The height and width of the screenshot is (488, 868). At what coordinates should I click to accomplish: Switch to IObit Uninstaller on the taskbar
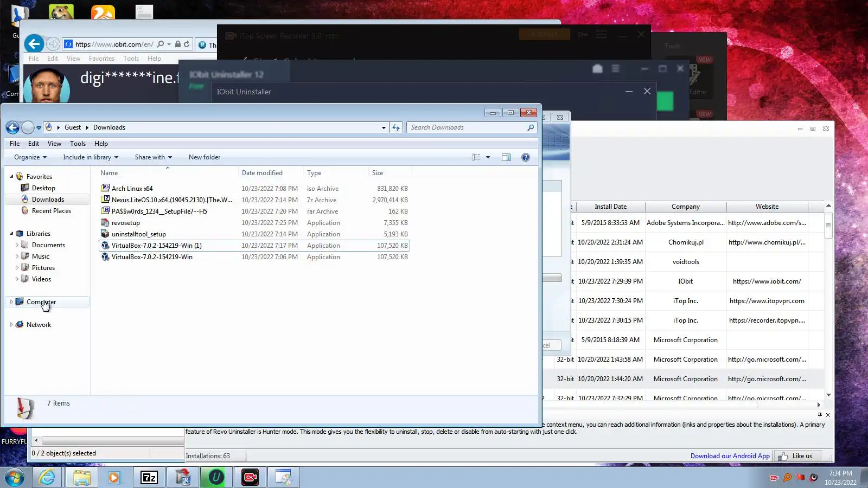[x=216, y=477]
